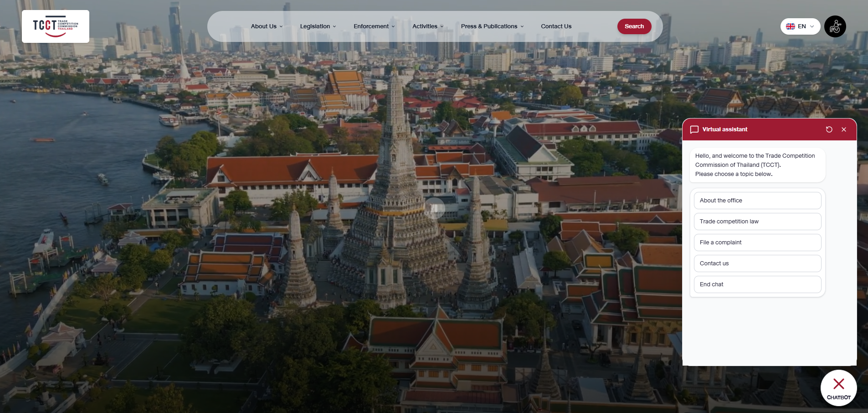Expand the About Us menu
The height and width of the screenshot is (413, 868).
tap(267, 26)
